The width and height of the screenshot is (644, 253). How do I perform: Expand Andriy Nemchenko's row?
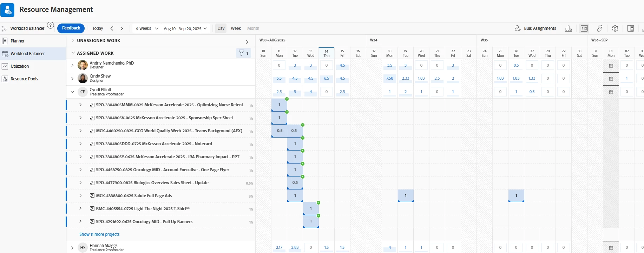[72, 66]
